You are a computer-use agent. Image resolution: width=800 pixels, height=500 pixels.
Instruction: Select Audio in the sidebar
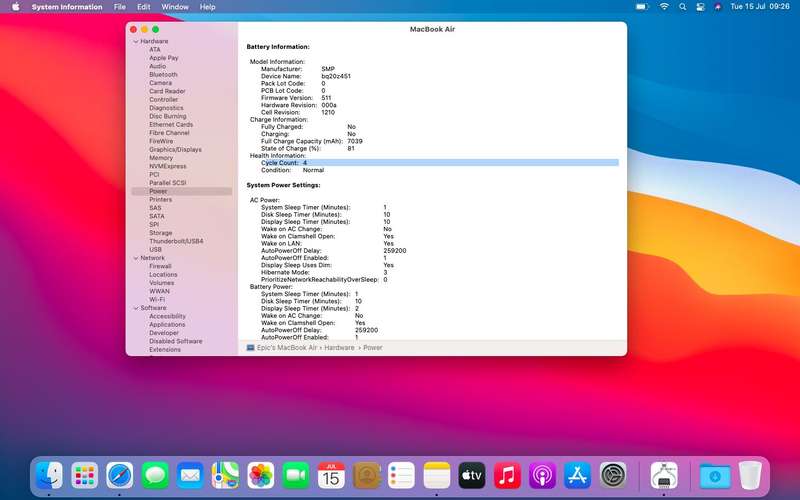[157, 66]
